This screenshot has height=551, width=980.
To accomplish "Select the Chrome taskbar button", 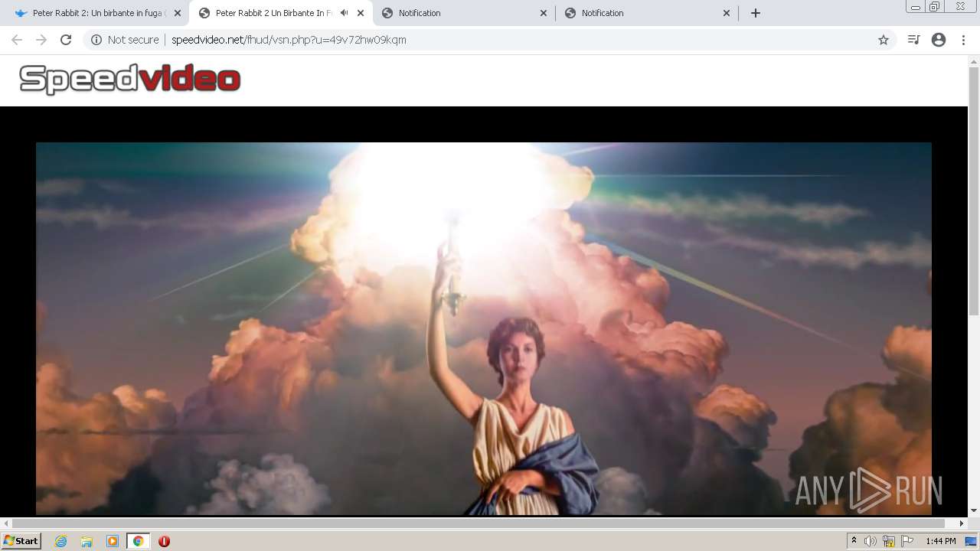I will 139,541.
